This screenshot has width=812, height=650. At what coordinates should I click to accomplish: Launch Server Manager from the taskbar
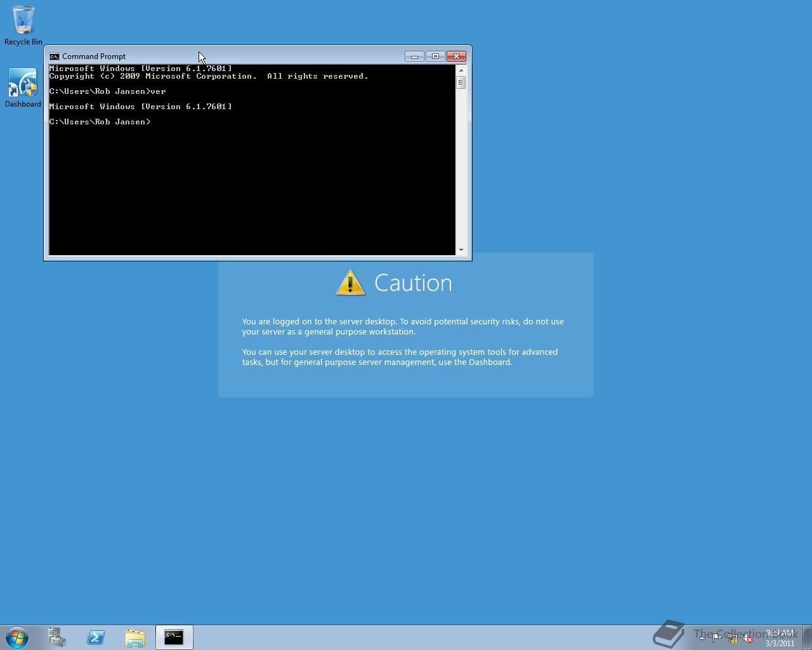coord(57,637)
